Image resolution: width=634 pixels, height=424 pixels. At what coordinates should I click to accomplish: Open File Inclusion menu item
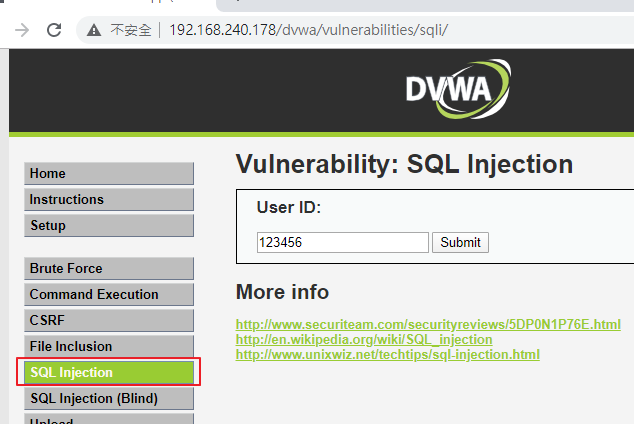(x=109, y=346)
